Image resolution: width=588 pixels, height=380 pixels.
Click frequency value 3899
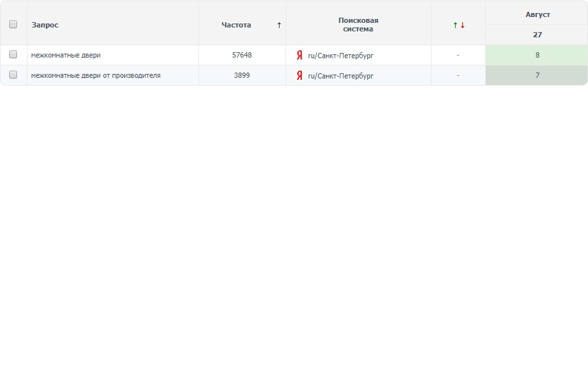[x=242, y=75]
